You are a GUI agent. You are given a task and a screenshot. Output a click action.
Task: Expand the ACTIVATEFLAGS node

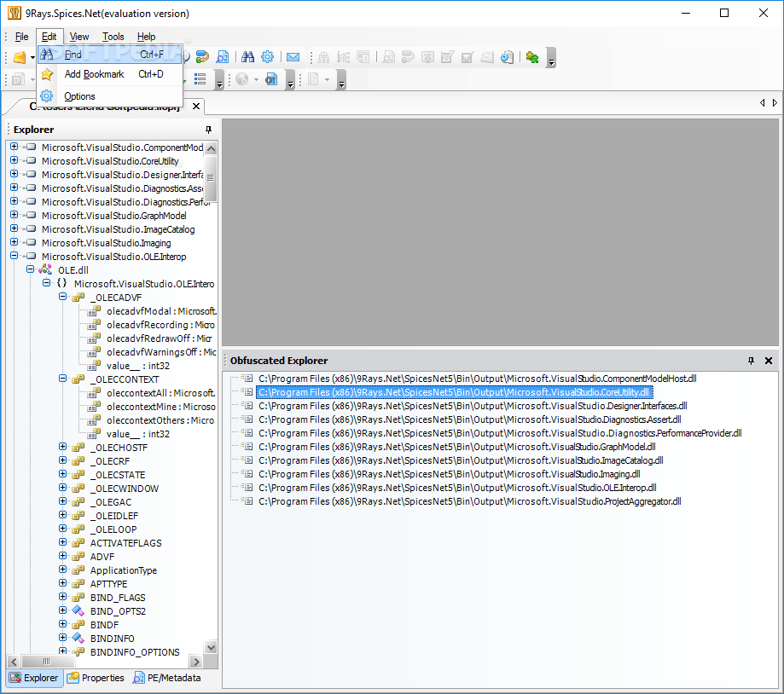tap(62, 542)
